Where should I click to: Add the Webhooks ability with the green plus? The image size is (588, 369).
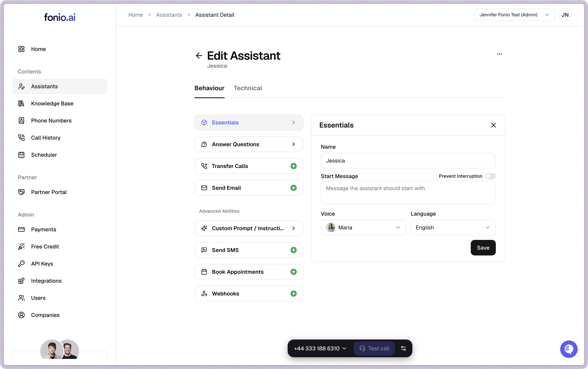point(293,294)
